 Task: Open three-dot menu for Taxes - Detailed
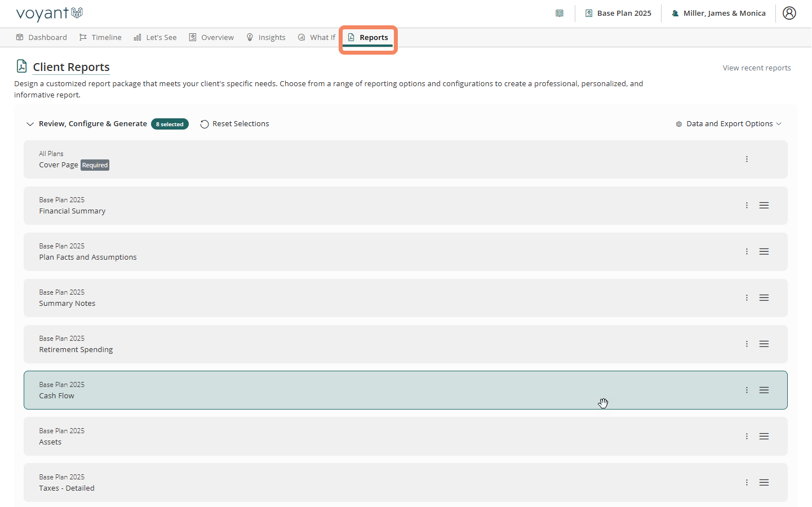click(747, 483)
